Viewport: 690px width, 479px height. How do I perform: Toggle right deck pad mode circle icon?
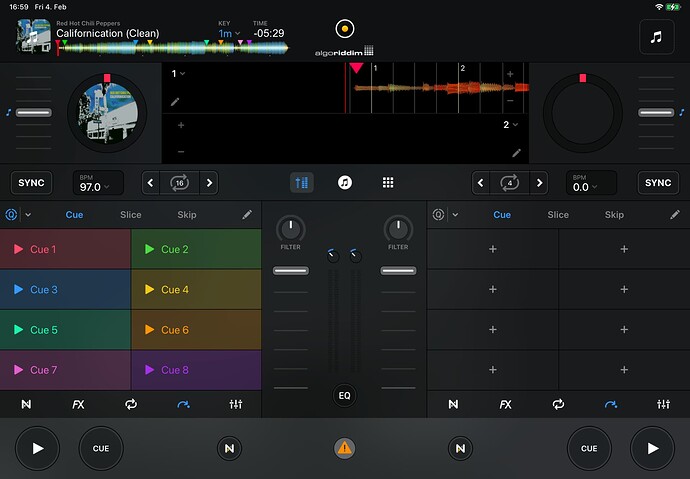coord(438,215)
